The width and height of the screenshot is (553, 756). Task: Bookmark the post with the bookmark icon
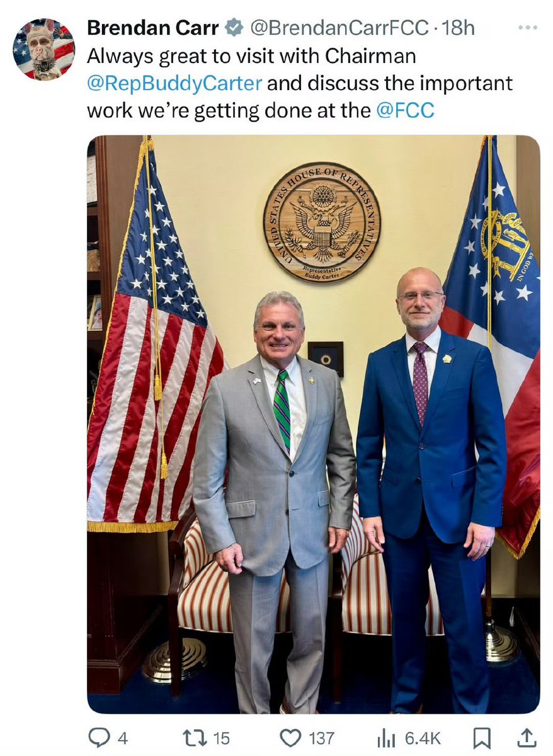pos(482,738)
